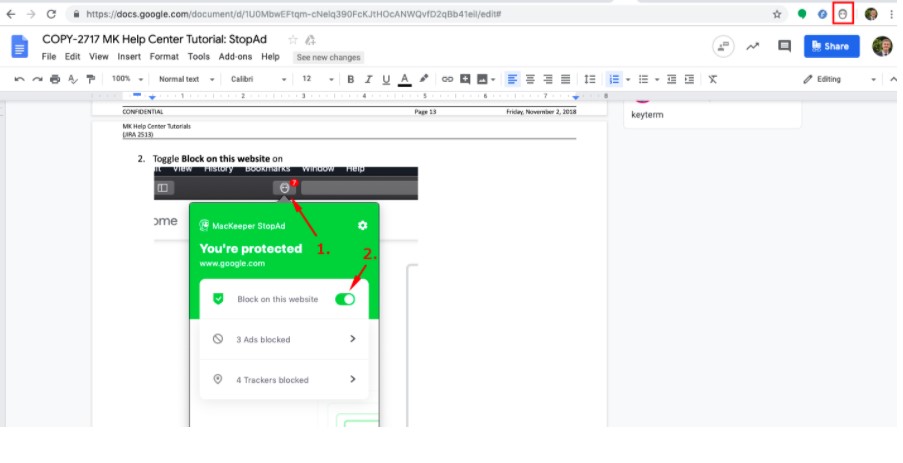Open the 100% zoom dropdown
The image size is (903, 463).
click(127, 79)
